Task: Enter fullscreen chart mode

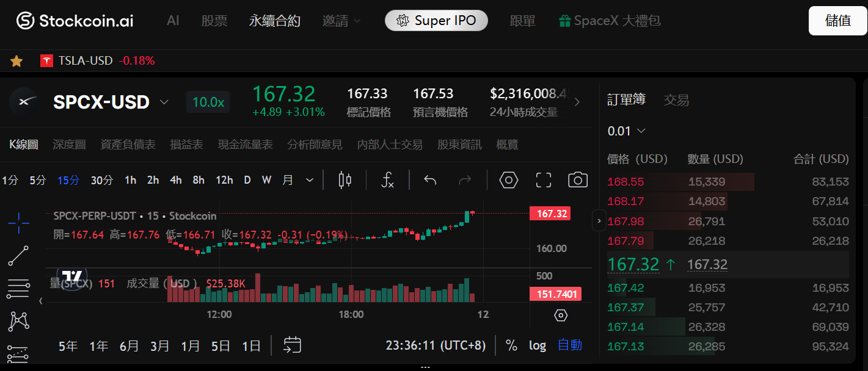Action: pos(544,180)
